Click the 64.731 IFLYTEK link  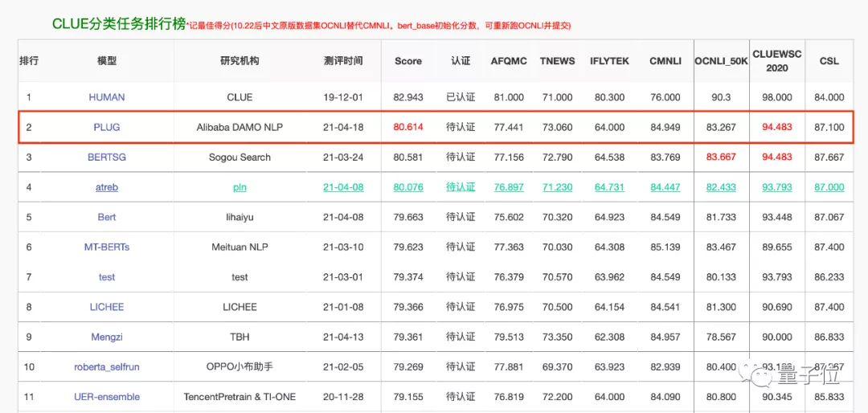[609, 187]
